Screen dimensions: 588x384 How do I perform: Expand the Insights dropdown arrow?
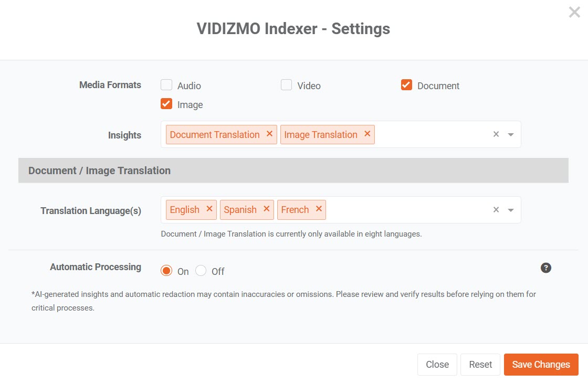point(511,135)
